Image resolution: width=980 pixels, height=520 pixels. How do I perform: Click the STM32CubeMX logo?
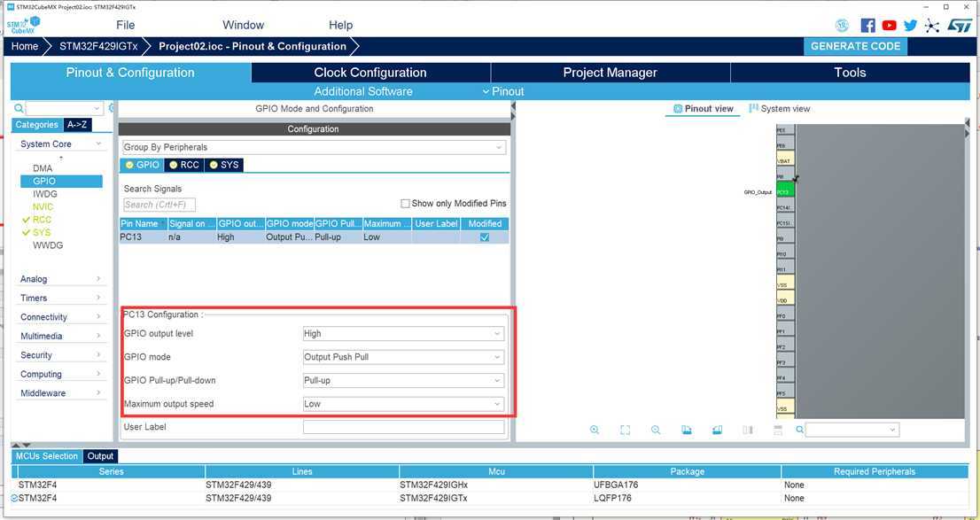click(24, 25)
